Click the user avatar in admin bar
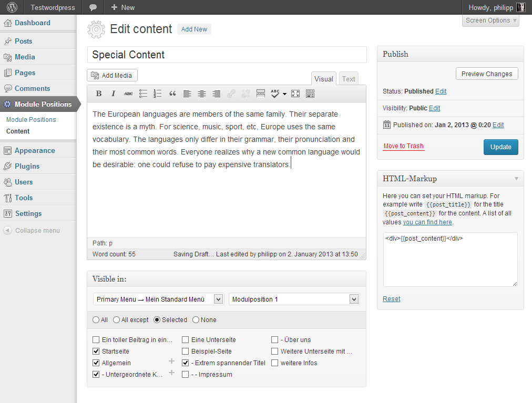Screen dimensions: 532x403 (x=521, y=7)
